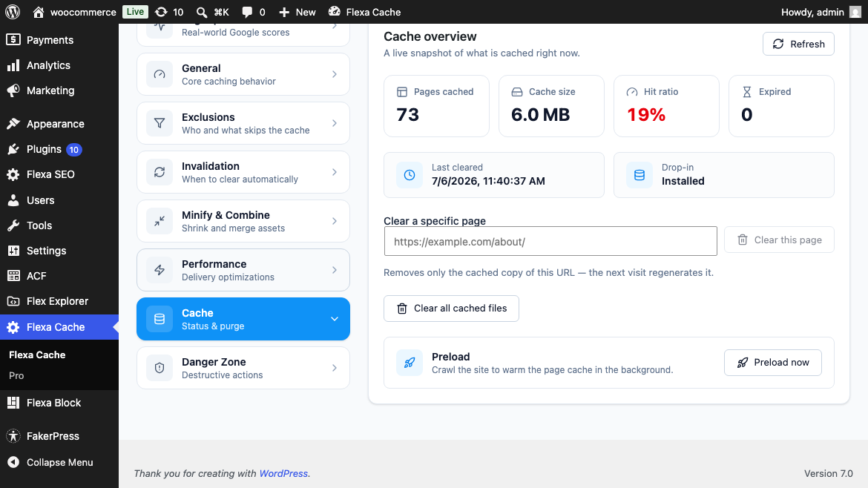Screen dimensions: 868x488
Task: Click the Analytics bar chart icon
Action: click(x=13, y=65)
